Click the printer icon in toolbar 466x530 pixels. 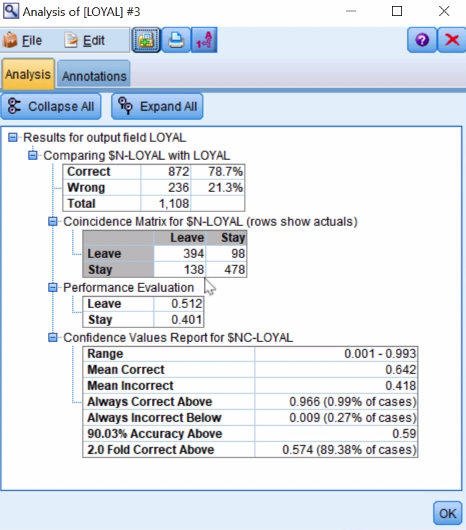coord(176,40)
